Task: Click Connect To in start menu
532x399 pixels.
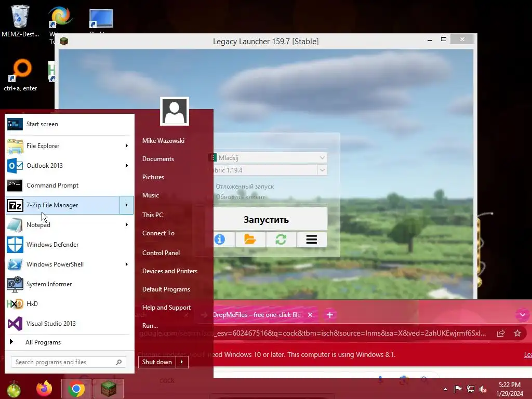Action: click(x=158, y=233)
